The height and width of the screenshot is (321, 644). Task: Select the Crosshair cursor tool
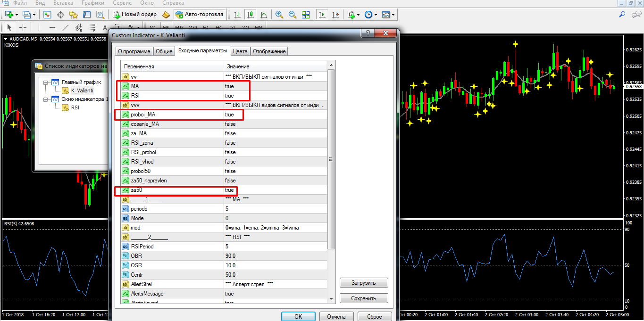click(x=22, y=27)
